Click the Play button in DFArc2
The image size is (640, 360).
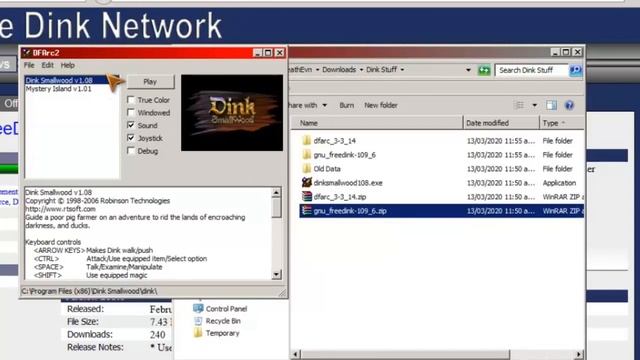point(150,82)
